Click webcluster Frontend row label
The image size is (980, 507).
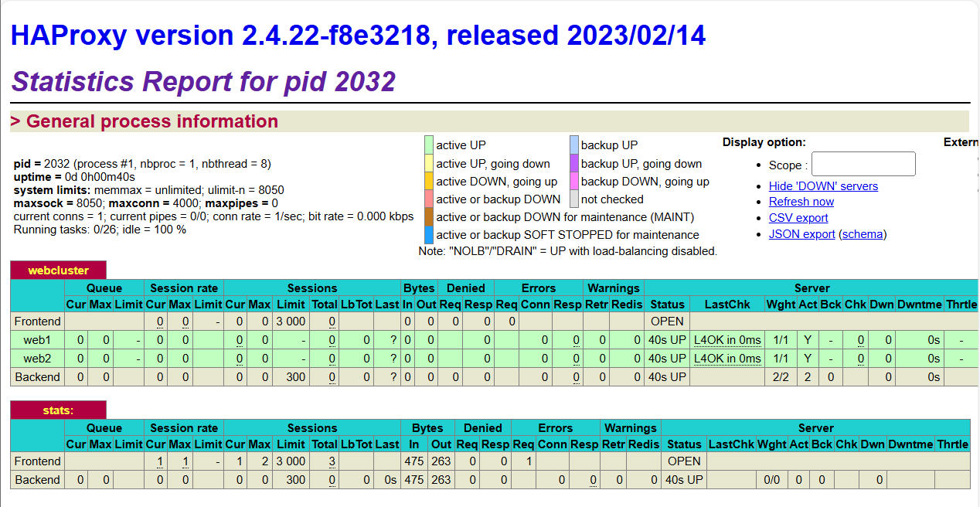(38, 322)
